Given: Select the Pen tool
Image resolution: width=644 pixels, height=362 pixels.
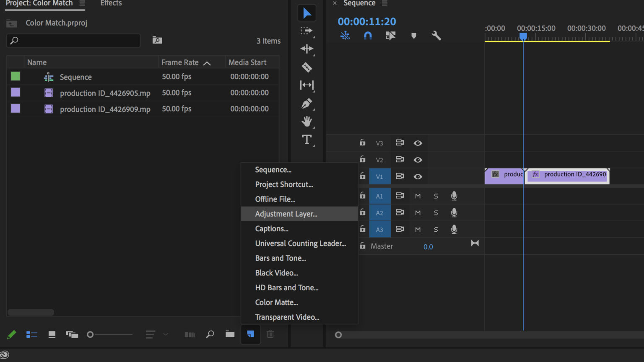Looking at the screenshot, I should (307, 103).
